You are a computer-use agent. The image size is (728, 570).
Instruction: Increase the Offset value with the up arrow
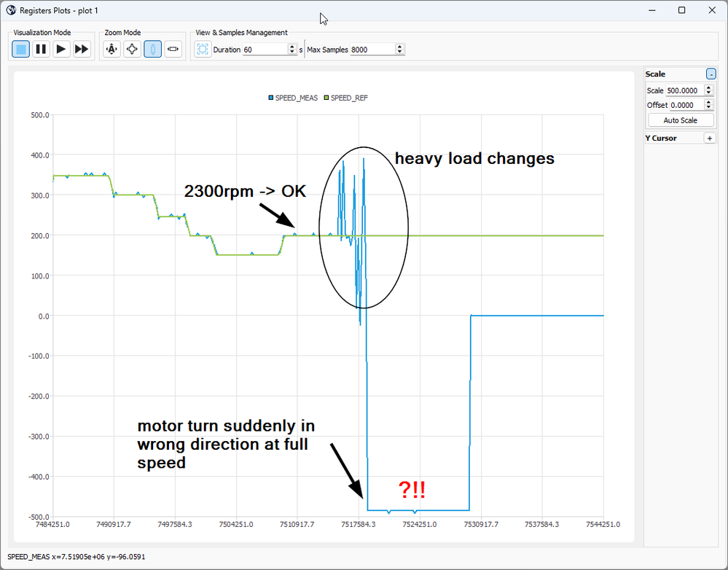(x=708, y=102)
